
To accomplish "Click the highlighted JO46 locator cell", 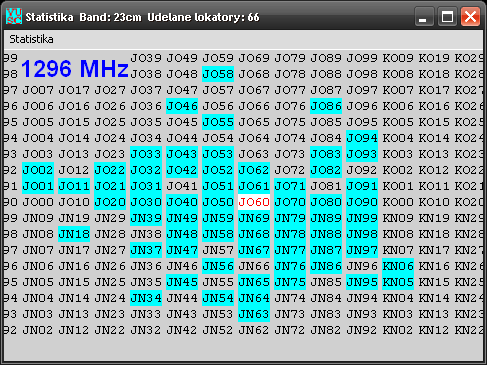I will 182,106.
